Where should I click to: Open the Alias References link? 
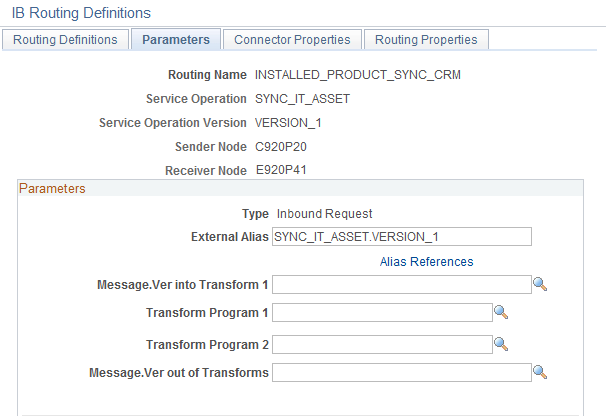click(x=426, y=262)
